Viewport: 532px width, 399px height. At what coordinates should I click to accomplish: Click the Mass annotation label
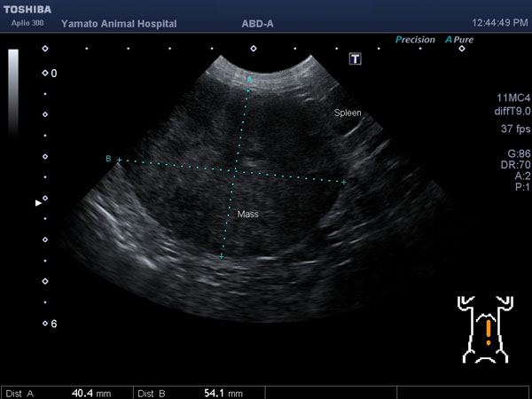coord(247,215)
